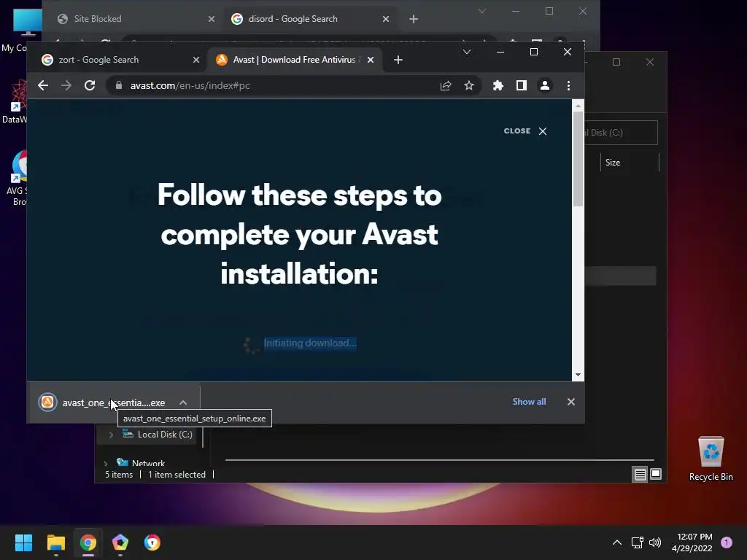
Task: Switch to disord - Google Search tab
Action: tap(309, 19)
